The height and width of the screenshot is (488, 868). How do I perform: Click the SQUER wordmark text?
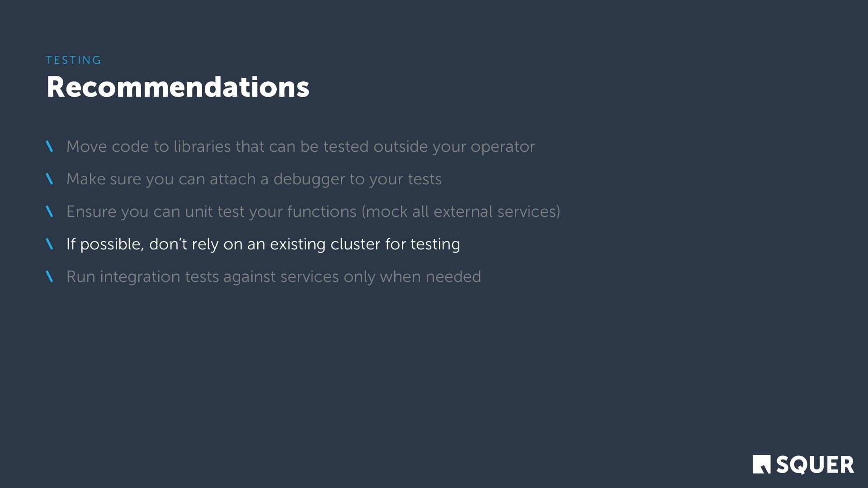815,465
